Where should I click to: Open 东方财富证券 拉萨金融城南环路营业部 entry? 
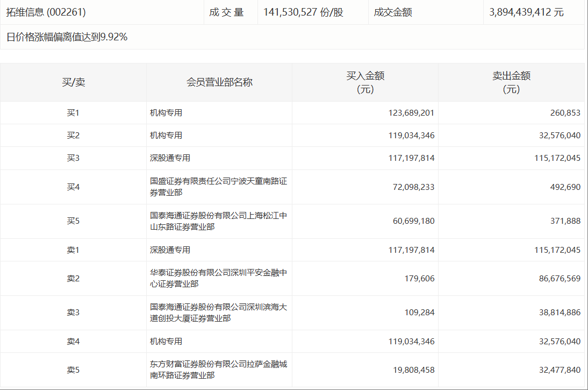pos(218,370)
